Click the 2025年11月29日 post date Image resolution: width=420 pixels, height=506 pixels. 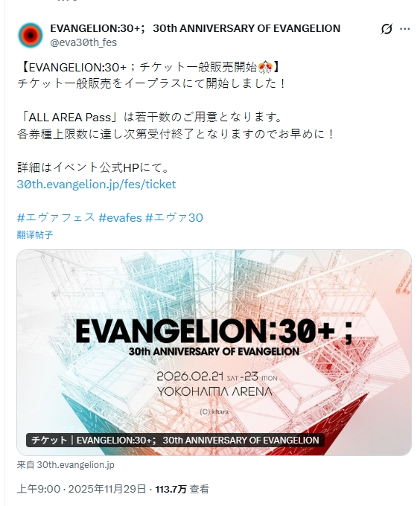107,489
